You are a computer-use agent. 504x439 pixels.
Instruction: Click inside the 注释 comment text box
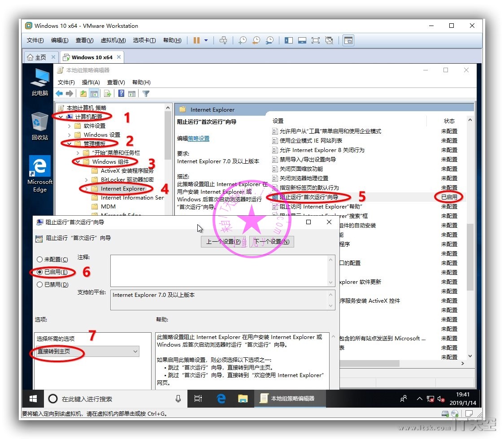[x=220, y=271]
